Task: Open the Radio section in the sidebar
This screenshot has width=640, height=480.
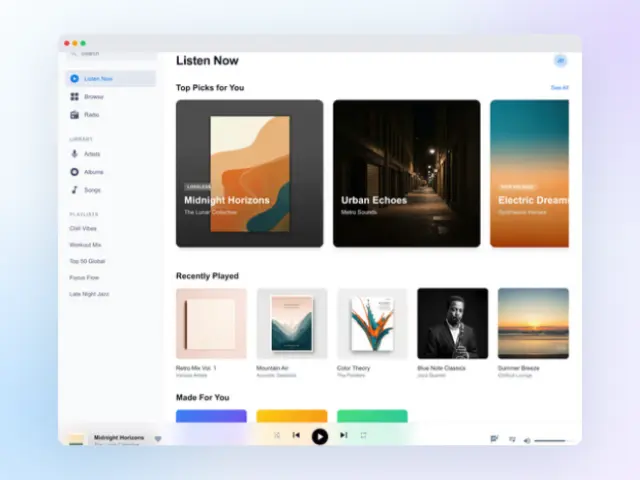Action: coord(111,115)
